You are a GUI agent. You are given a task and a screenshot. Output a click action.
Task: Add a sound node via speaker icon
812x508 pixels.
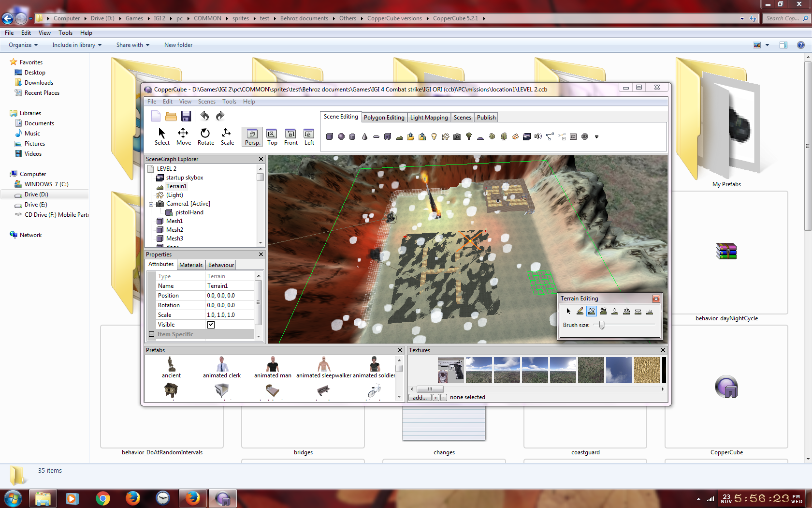point(538,136)
